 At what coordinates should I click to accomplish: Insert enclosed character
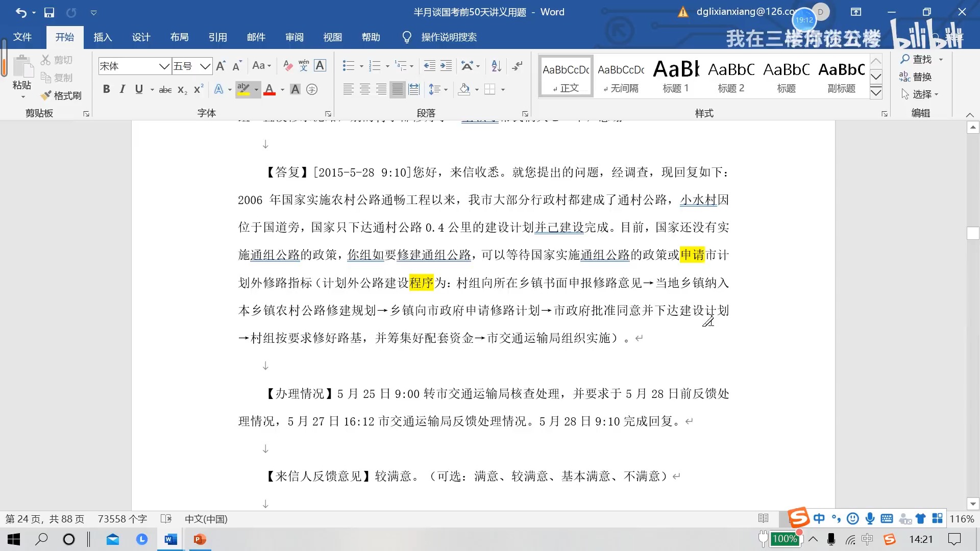click(312, 89)
